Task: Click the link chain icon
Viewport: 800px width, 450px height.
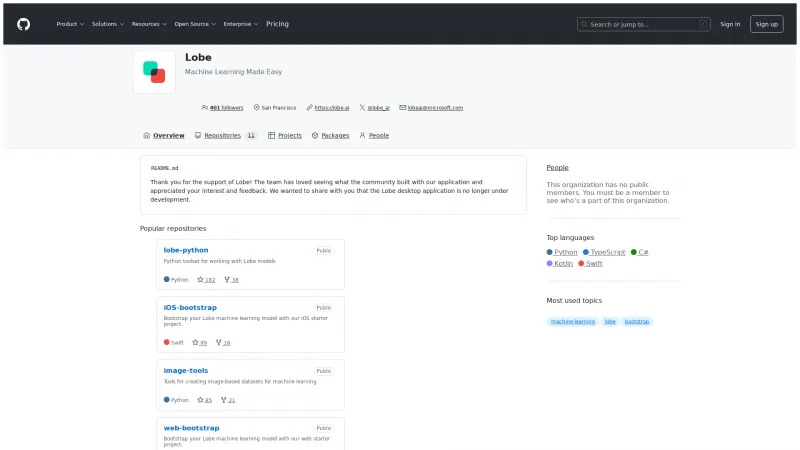Action: pos(309,108)
